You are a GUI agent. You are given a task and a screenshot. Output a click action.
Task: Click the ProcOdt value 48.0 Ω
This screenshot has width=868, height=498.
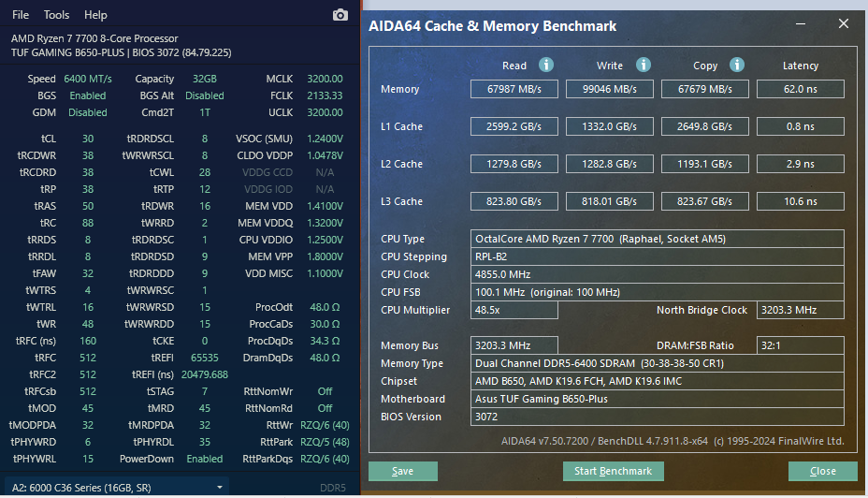[x=325, y=307]
